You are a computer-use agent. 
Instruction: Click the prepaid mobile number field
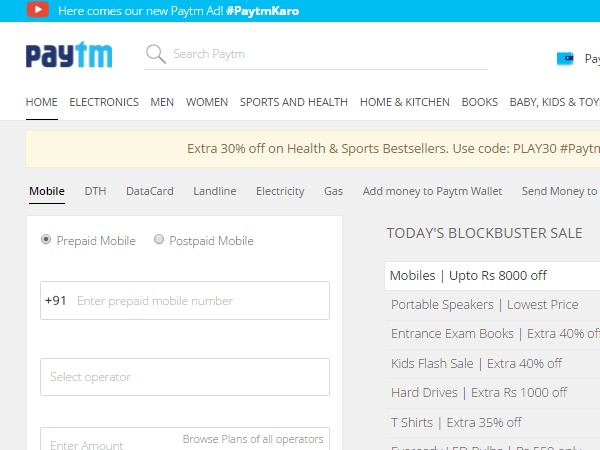click(x=198, y=301)
